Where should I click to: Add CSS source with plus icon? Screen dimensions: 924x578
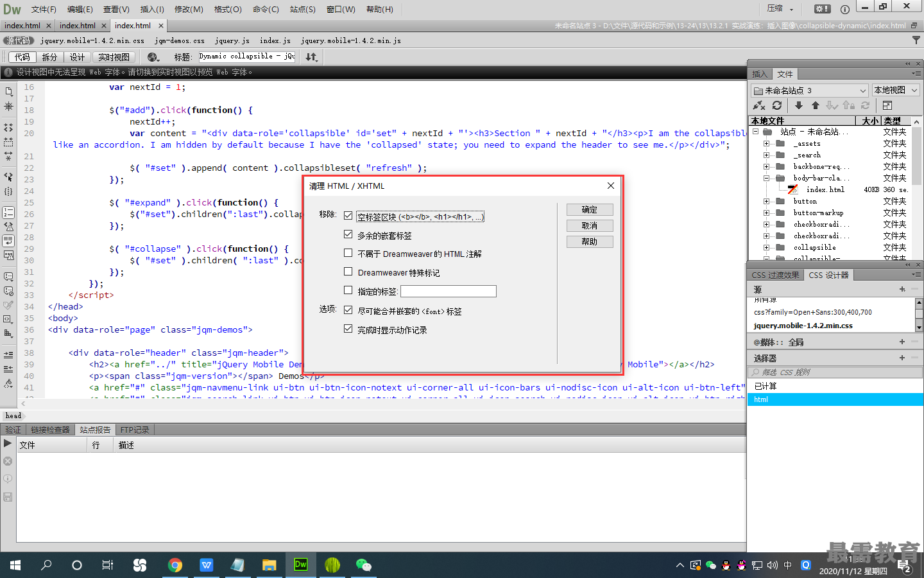pyautogui.click(x=902, y=290)
